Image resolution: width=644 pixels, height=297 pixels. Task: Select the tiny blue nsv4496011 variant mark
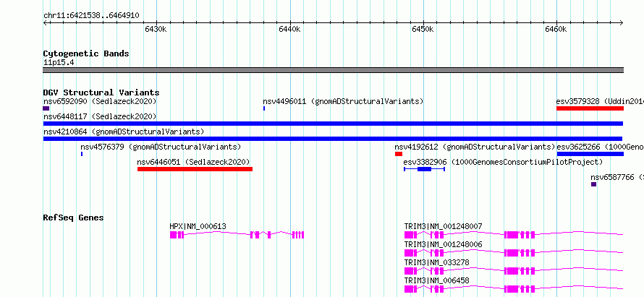[x=264, y=108]
